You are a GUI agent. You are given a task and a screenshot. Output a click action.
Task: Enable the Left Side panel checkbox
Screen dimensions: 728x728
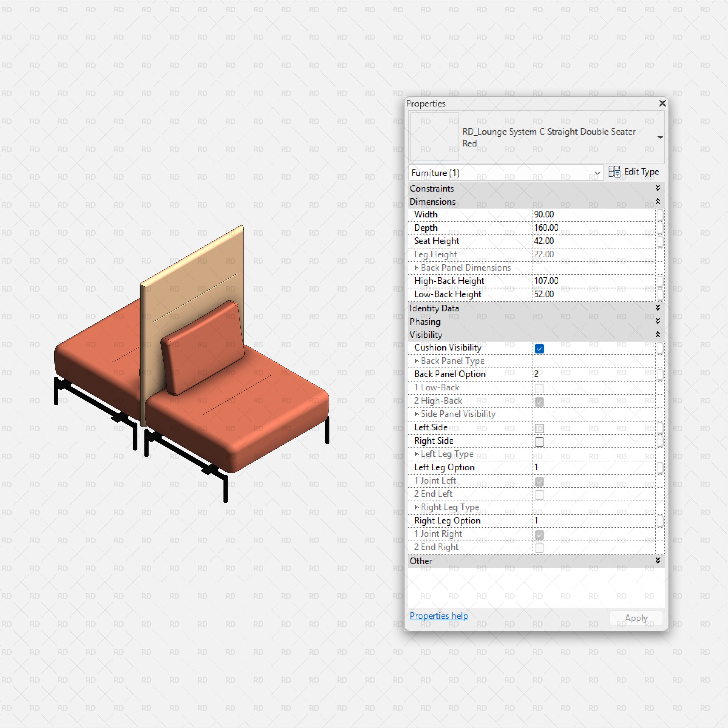(x=539, y=428)
